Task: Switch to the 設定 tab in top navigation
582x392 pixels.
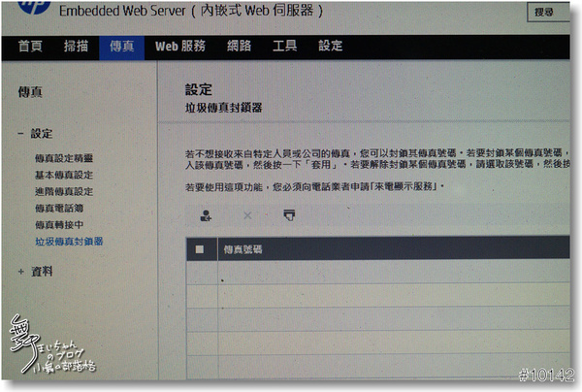Action: click(x=331, y=46)
